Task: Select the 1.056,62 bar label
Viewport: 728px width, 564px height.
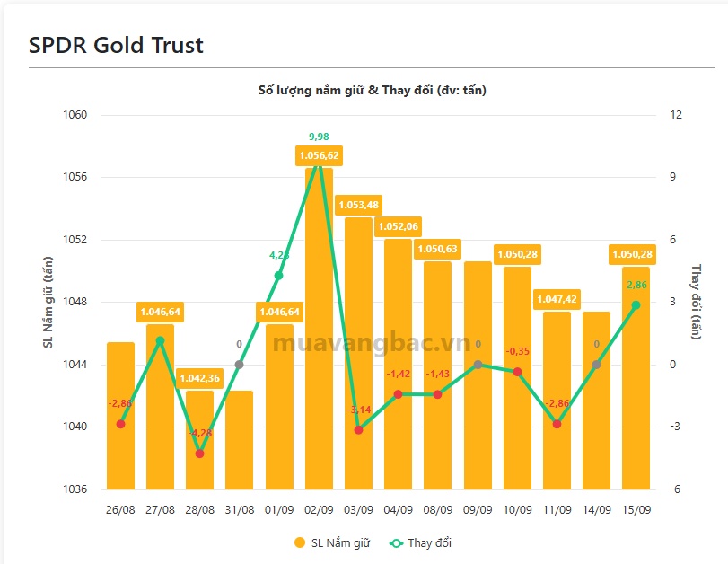Action: (x=319, y=155)
